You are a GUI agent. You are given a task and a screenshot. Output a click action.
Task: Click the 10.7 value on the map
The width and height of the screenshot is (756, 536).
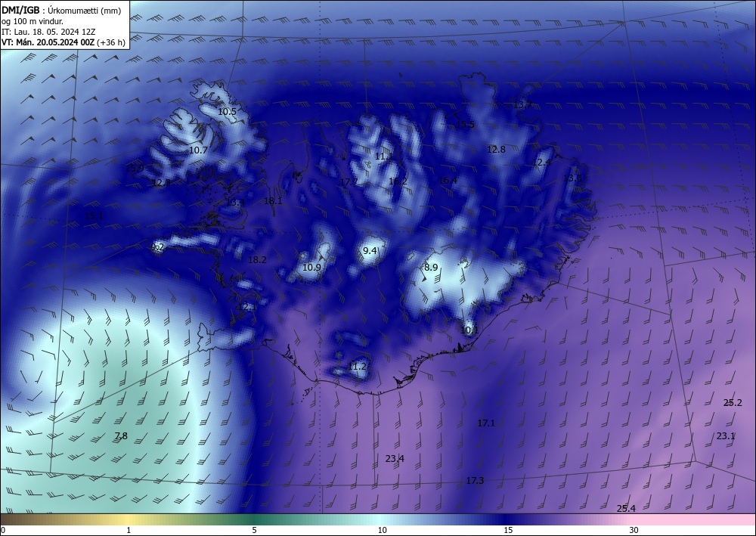point(198,150)
